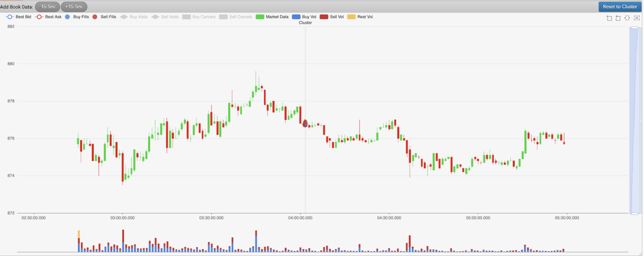This screenshot has width=644, height=256.
Task: Toggle the Best Ask legend series
Action: (48, 17)
